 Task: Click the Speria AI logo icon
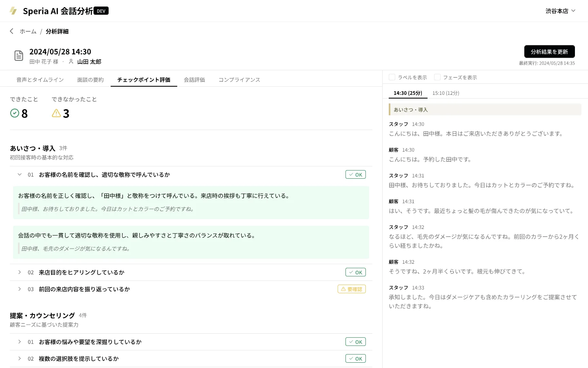[13, 11]
